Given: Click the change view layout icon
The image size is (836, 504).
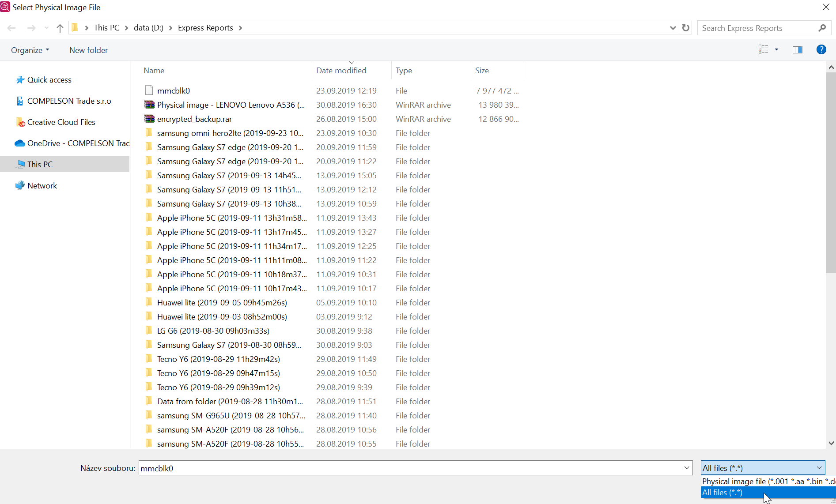Looking at the screenshot, I should pyautogui.click(x=763, y=49).
